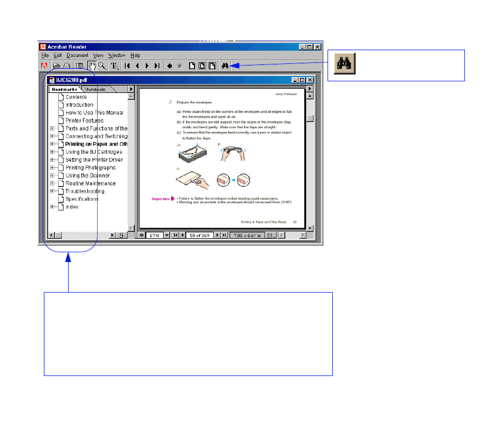Click the document vertical scrollbar thumb
This screenshot has width=504, height=423.
coord(310,118)
